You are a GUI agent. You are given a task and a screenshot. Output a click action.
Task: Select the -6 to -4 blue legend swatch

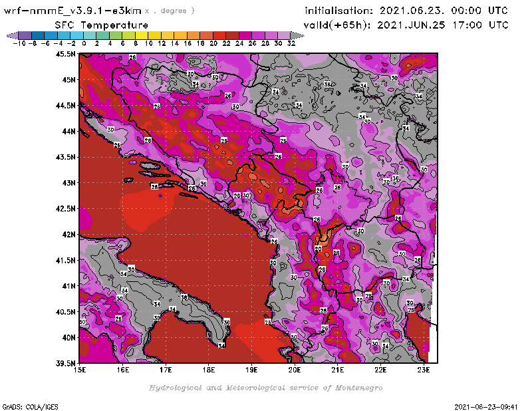click(51, 35)
